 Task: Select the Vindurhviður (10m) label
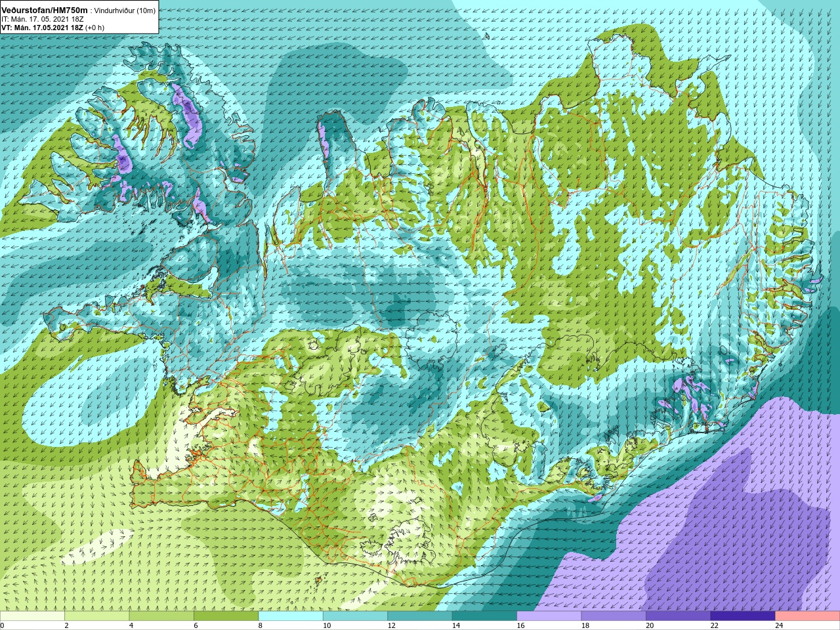pos(125,11)
